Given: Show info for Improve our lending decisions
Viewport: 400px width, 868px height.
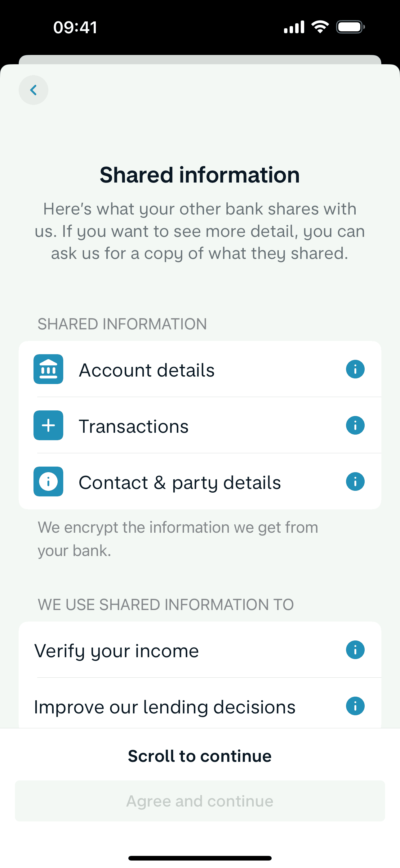Looking at the screenshot, I should 355,706.
